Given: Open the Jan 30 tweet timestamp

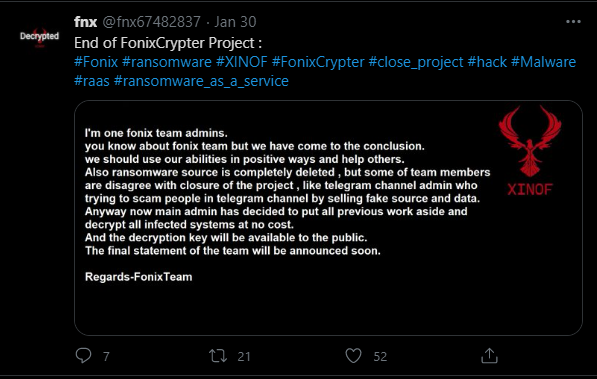Looking at the screenshot, I should (x=235, y=22).
